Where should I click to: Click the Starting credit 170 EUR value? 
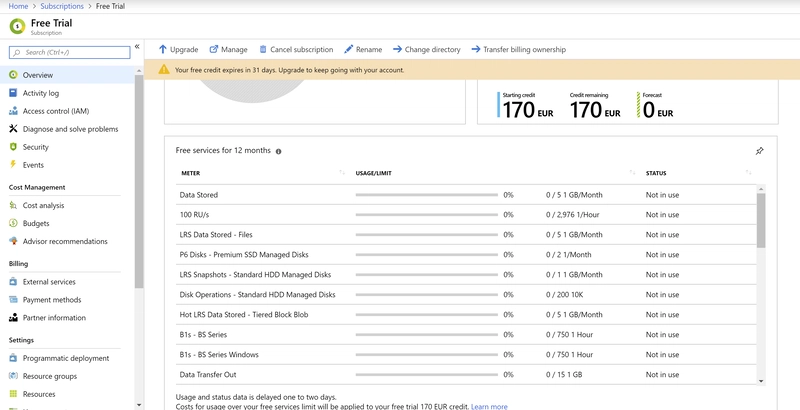[x=528, y=110]
